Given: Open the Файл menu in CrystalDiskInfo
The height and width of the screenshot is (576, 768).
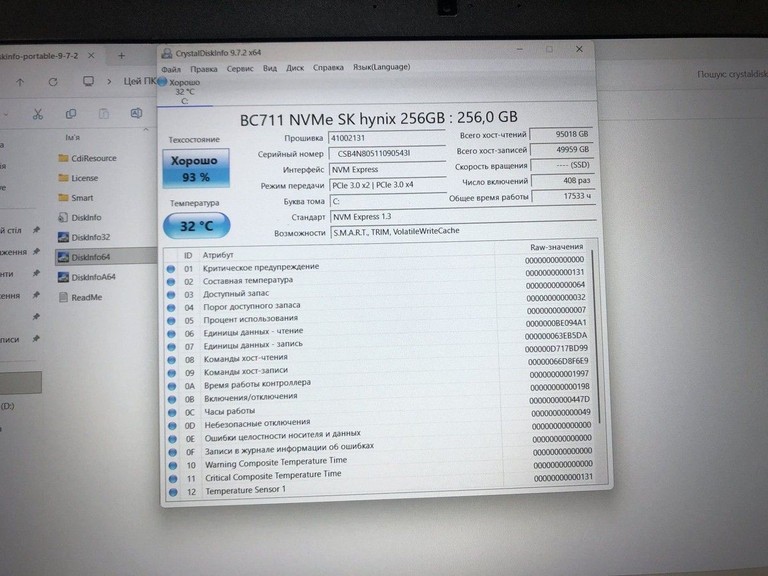Looking at the screenshot, I should pos(171,69).
